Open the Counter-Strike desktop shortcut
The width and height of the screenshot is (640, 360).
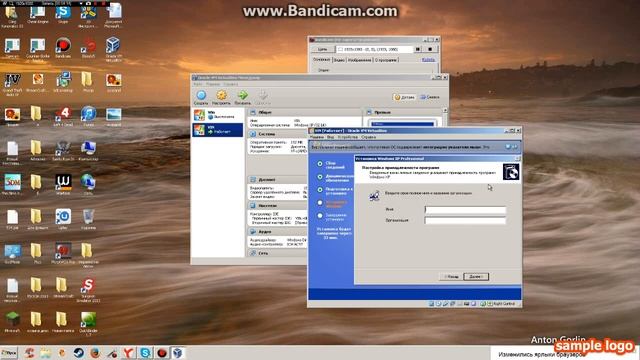(38, 48)
